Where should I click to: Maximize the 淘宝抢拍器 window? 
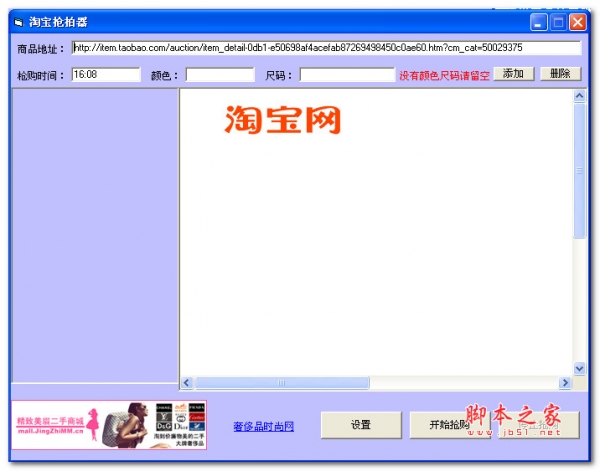[558, 22]
